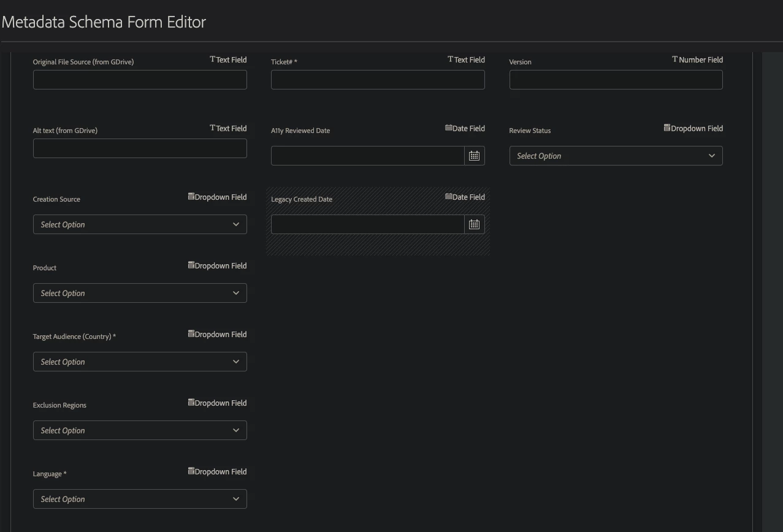Click Dropdown Field icon above Creation Source
The height and width of the screenshot is (532, 783).
(x=191, y=197)
